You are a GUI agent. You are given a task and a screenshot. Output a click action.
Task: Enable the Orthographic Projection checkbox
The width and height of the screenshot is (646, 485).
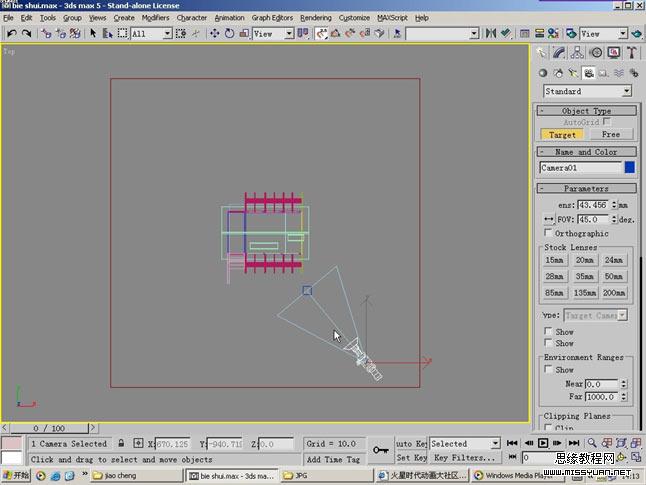click(x=548, y=232)
